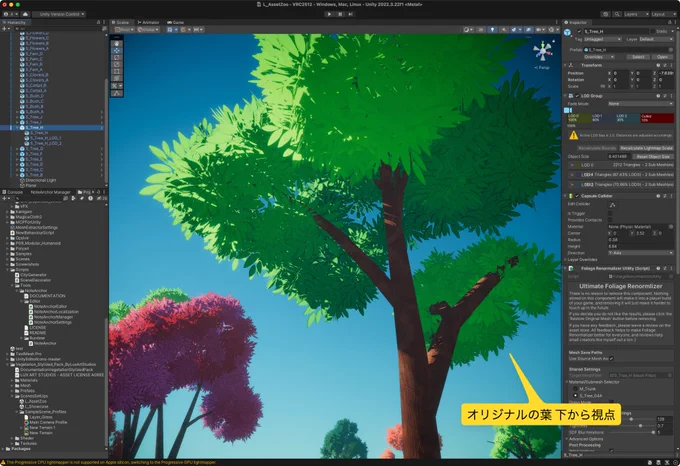This screenshot has width=680, height=466.
Task: Open the Layout dropdown in top bar
Action: click(664, 14)
